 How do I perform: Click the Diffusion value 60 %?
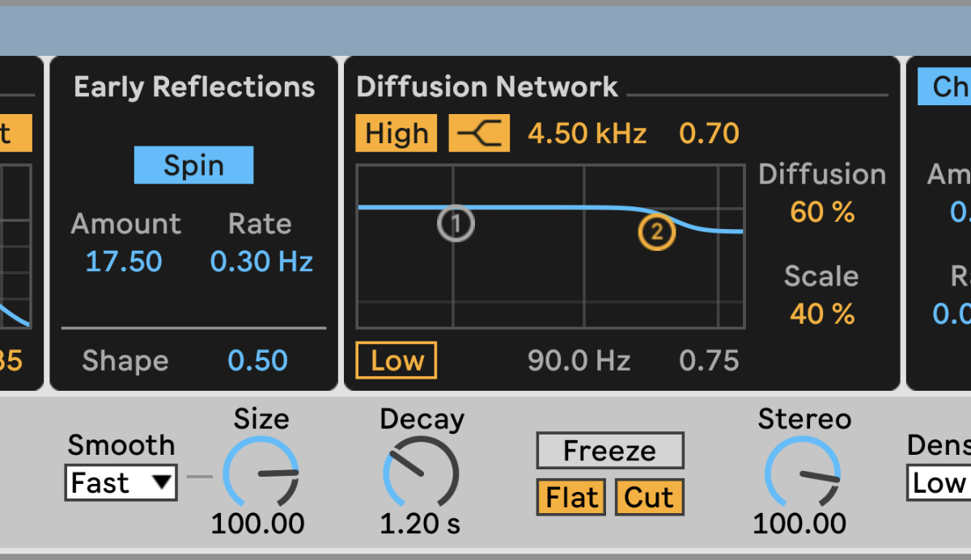click(822, 213)
